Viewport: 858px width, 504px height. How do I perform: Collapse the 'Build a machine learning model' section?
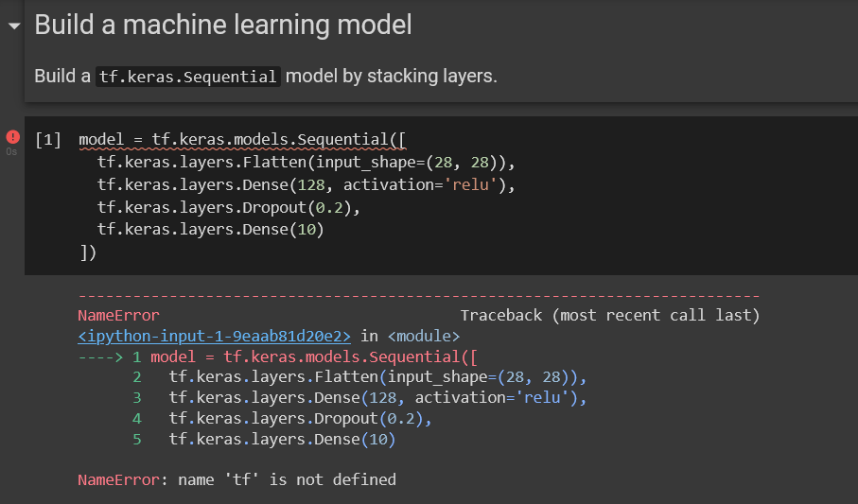14,26
